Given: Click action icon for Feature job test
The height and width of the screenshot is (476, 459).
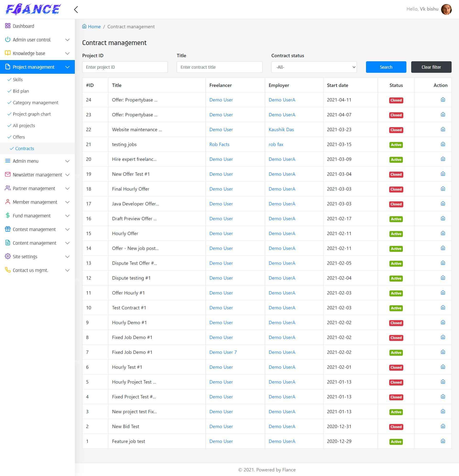Looking at the screenshot, I should click(443, 441).
